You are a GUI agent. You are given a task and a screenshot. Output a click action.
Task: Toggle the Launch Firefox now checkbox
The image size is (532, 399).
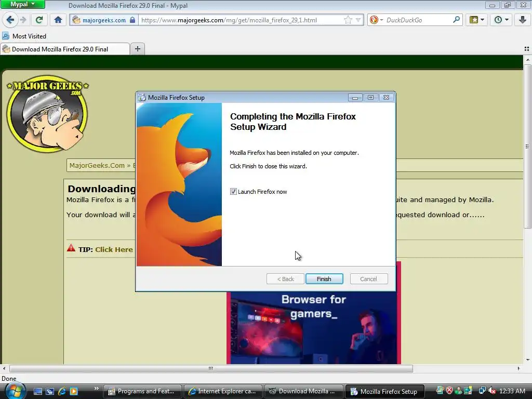point(233,192)
